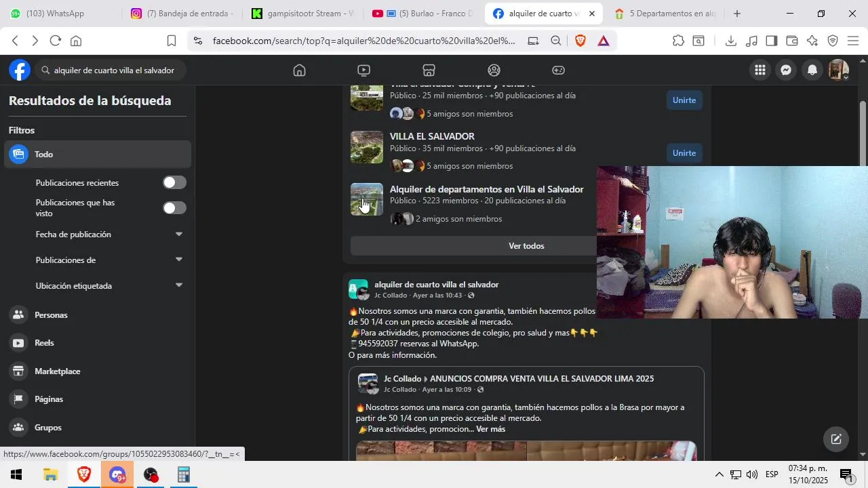Select Páginas filter
868x488 pixels.
[x=98, y=399]
